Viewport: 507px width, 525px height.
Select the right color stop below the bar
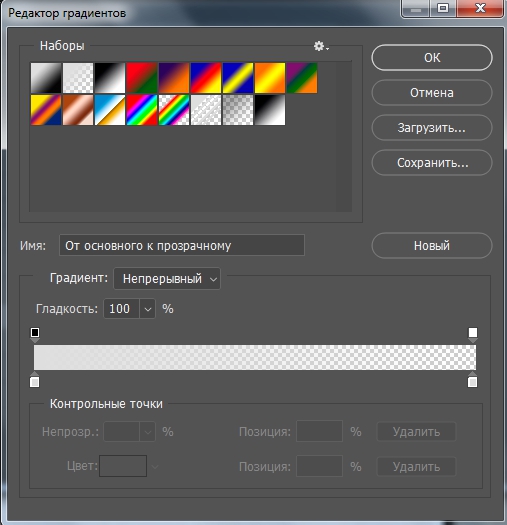(x=472, y=380)
